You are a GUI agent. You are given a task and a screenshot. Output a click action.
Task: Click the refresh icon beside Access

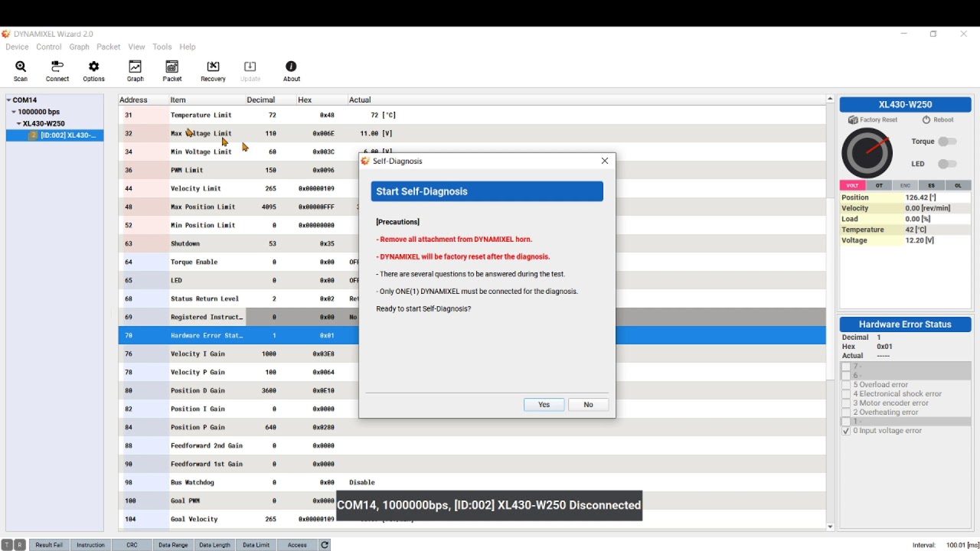tap(325, 545)
